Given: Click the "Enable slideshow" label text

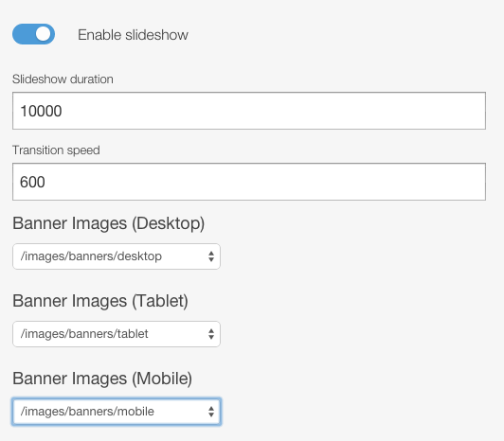Looking at the screenshot, I should pos(133,35).
